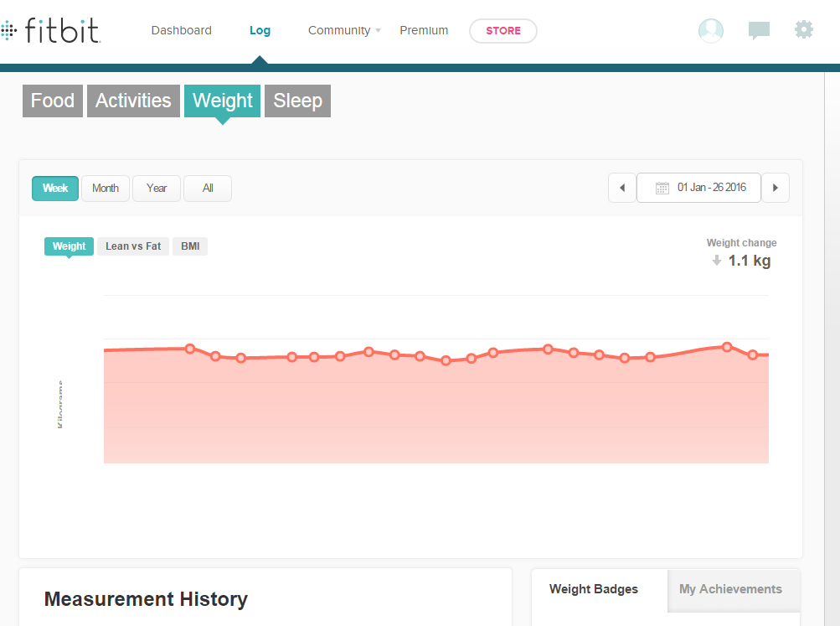Switch chart to Week view
Viewport: 840px width, 626px height.
coord(55,188)
